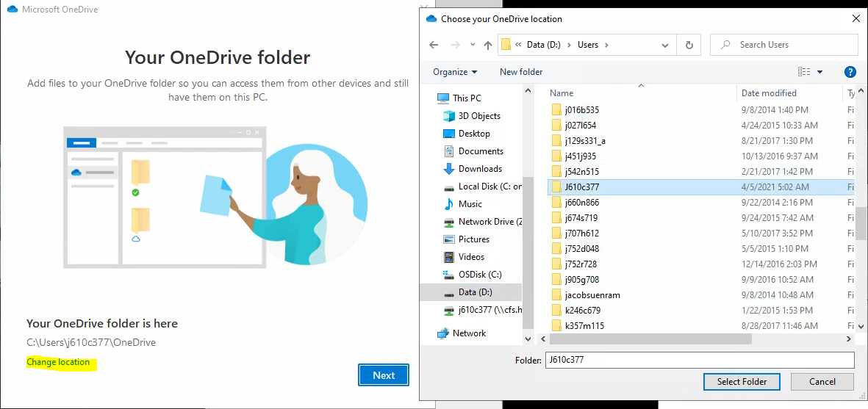Click Back arrow in folder dialog

tap(434, 45)
